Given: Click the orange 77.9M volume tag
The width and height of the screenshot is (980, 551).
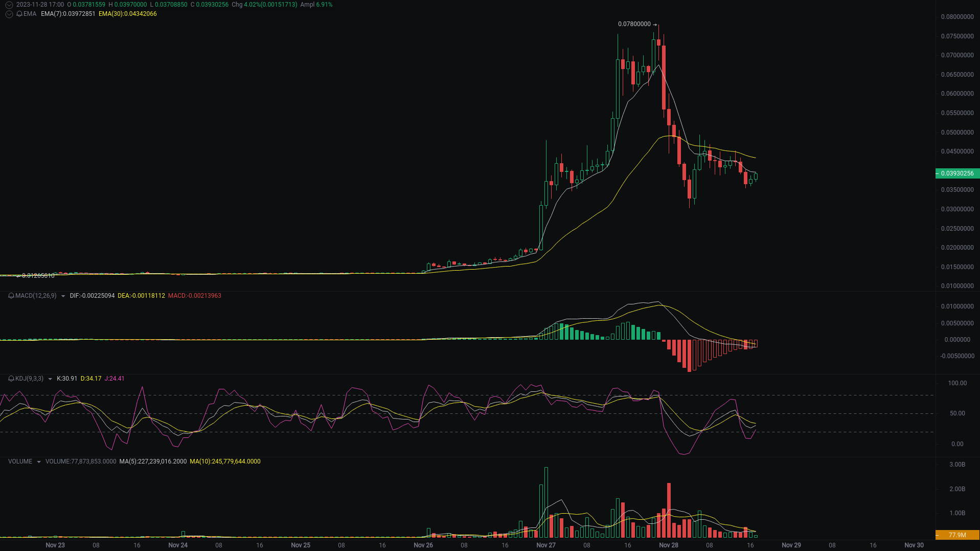Looking at the screenshot, I should pos(958,535).
